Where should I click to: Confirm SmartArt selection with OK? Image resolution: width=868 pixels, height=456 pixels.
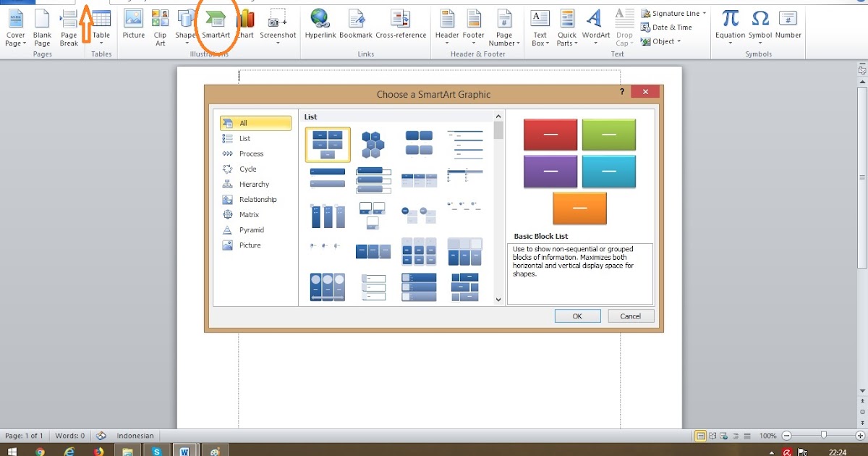pyautogui.click(x=577, y=316)
